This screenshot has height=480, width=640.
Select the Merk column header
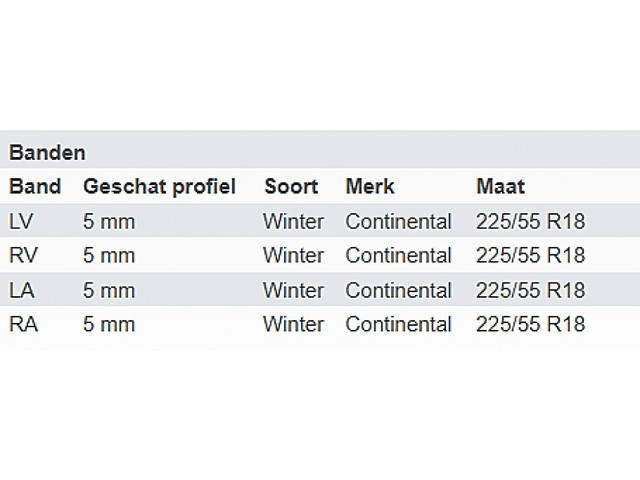tap(370, 186)
